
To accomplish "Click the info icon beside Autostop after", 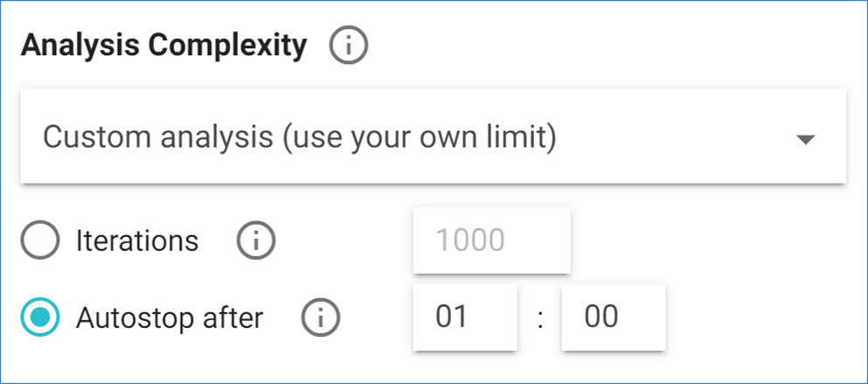I will click(320, 318).
